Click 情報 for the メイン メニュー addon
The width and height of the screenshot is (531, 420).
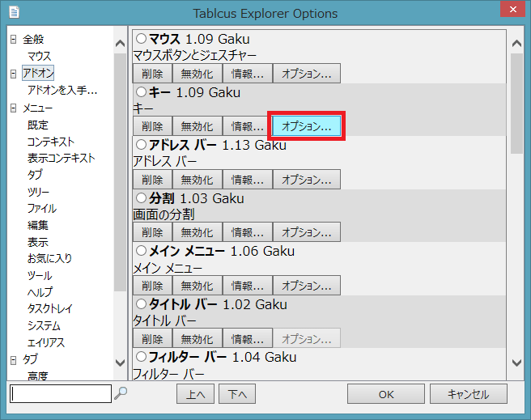click(247, 286)
